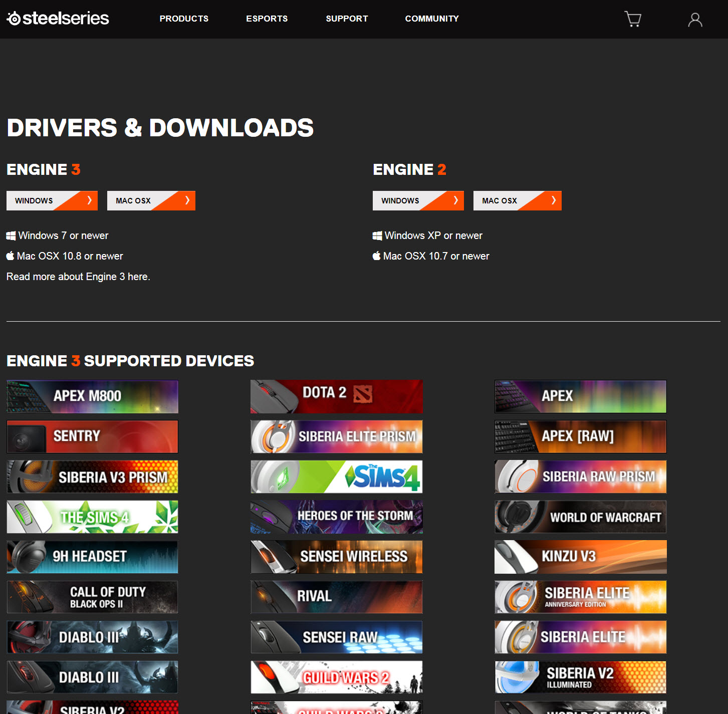Image resolution: width=728 pixels, height=714 pixels.
Task: Click the Engine 3 Supported Devices heading
Action: pyautogui.click(x=130, y=361)
